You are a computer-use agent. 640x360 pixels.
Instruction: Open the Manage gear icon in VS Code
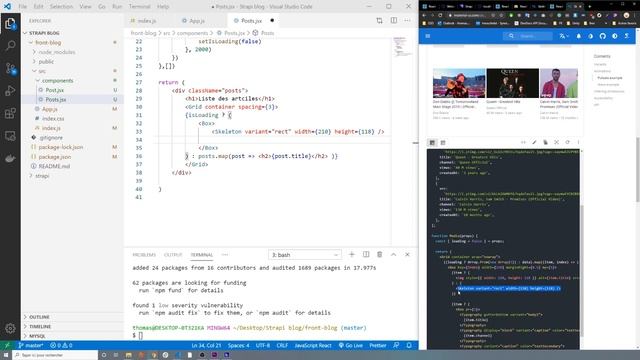10,328
